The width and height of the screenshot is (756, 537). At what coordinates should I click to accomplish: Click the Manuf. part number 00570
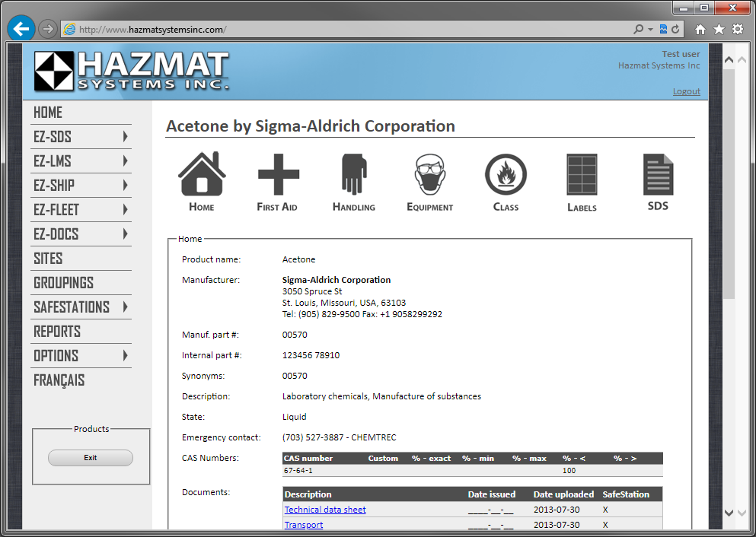[x=295, y=335]
